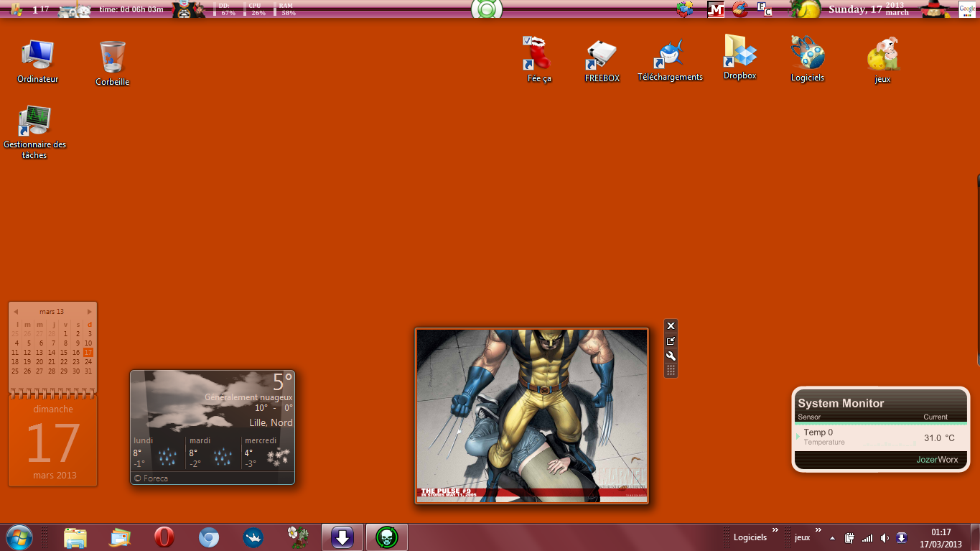This screenshot has height=551, width=980.
Task: Expand the Logiciels toolbar chevron in taskbar
Action: [x=775, y=530]
